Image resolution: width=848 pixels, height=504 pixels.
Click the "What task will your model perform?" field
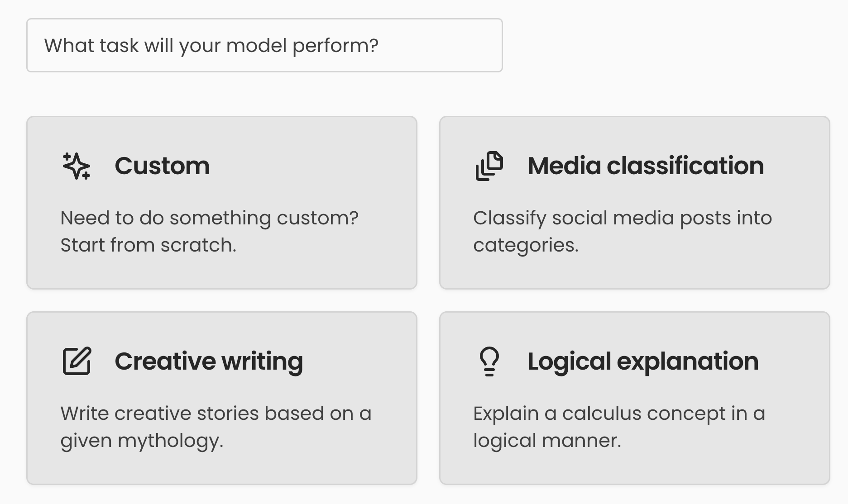[264, 45]
